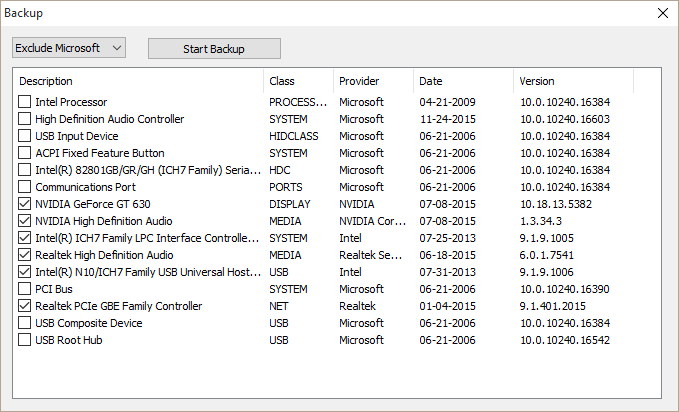Select 'Realtek PCIe GBE Family Controller' text

click(119, 306)
